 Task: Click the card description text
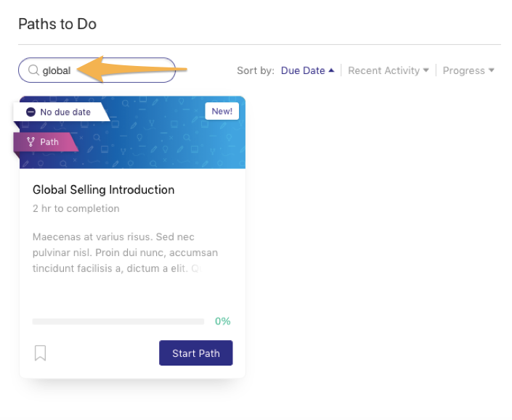[x=125, y=252]
